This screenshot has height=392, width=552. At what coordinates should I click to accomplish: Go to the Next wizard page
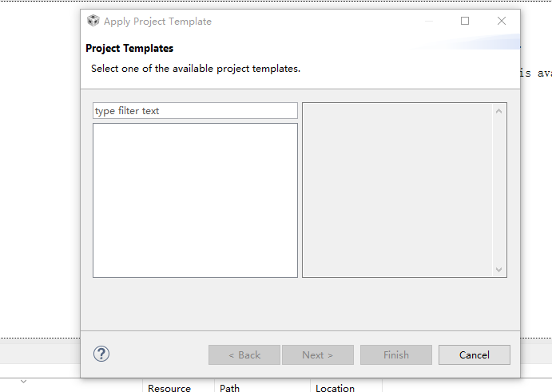pyautogui.click(x=317, y=355)
